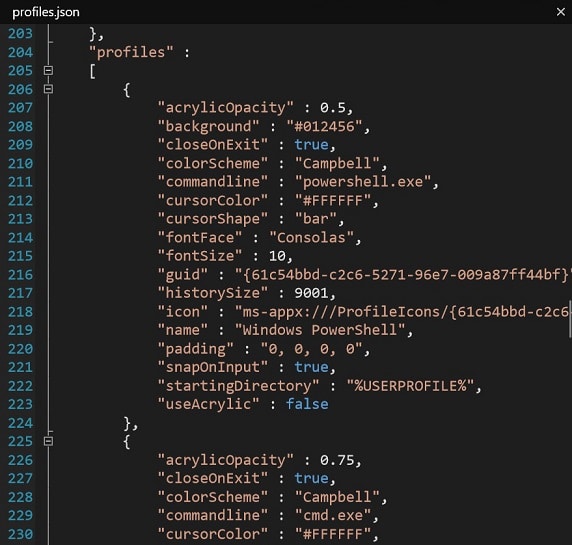This screenshot has width=572, height=545.
Task: Click "Campbell" on line 210
Action: 337,163
